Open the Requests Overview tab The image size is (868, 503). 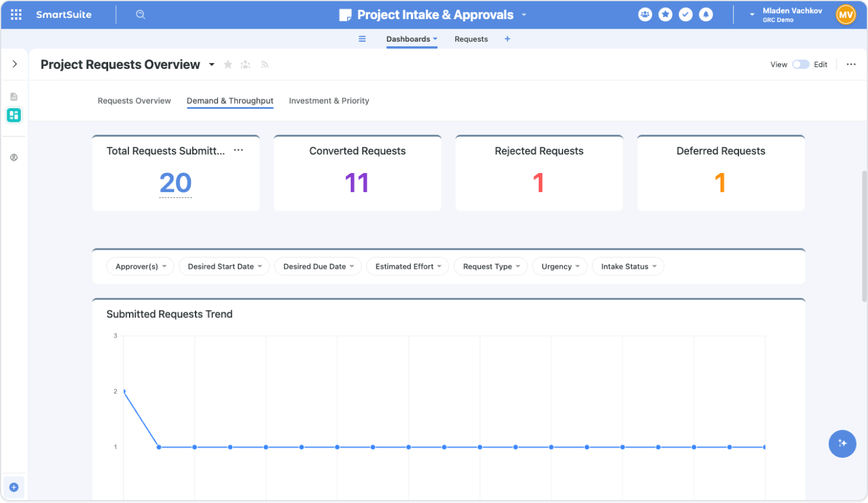134,101
